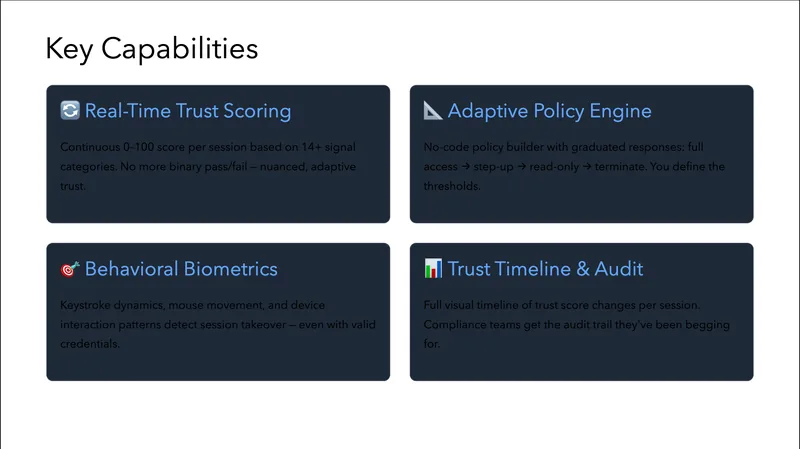This screenshot has width=800, height=449.
Task: Click the target dart icon beside Behavioral Biometrics
Action: point(69,269)
